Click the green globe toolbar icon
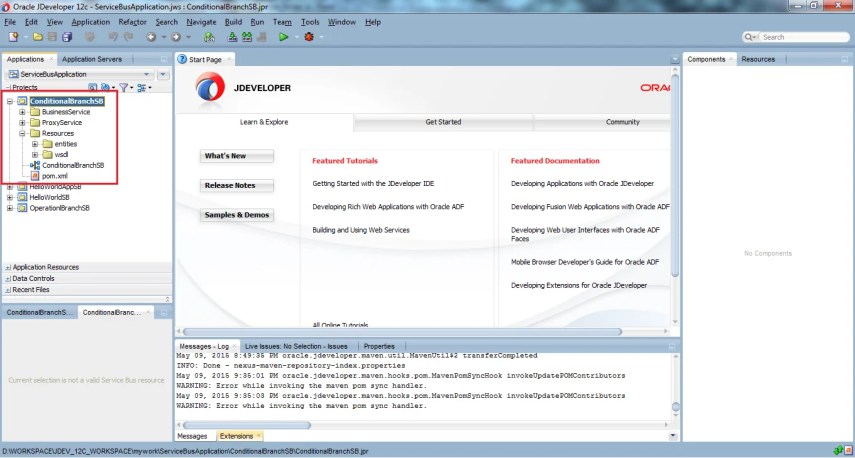 pos(209,37)
